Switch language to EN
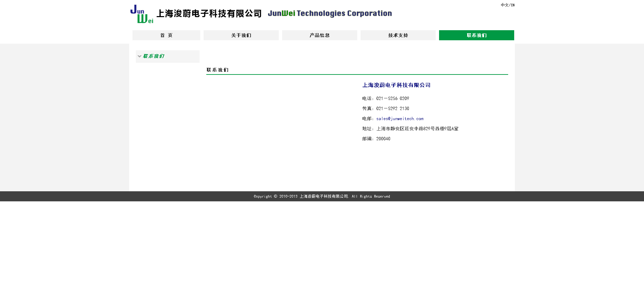 click(513, 5)
